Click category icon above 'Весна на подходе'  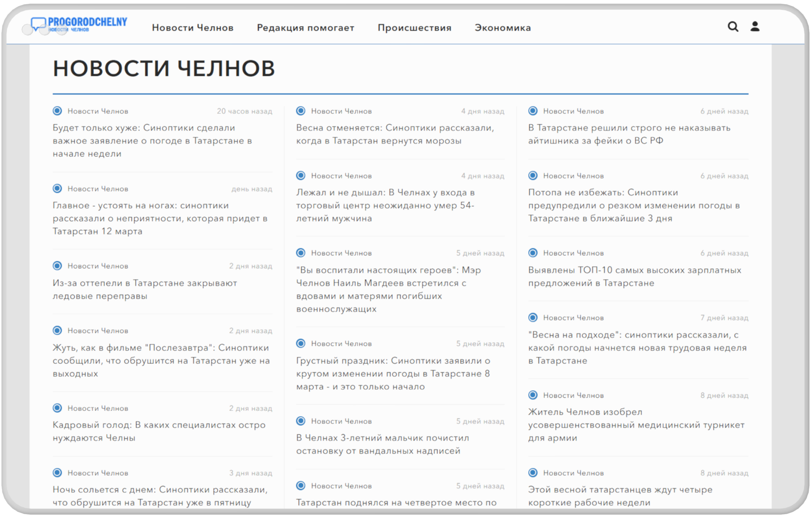click(x=533, y=317)
